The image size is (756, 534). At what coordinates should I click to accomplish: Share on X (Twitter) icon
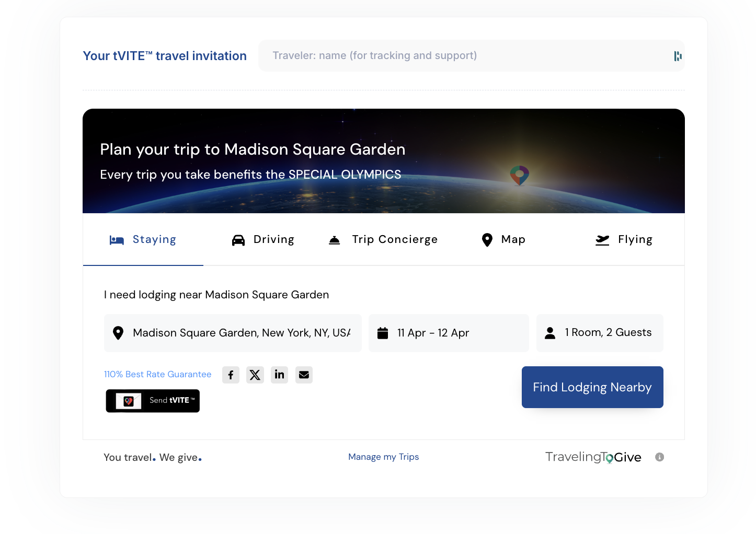255,375
